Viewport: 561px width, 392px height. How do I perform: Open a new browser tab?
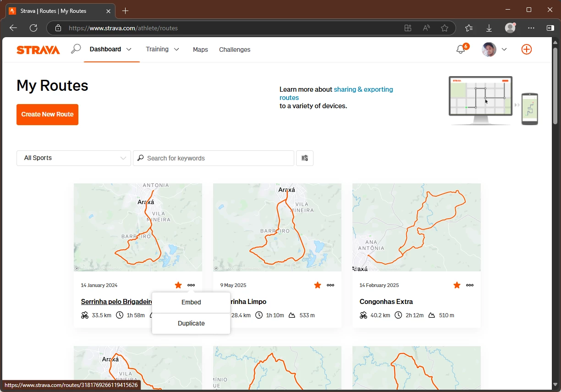point(125,11)
